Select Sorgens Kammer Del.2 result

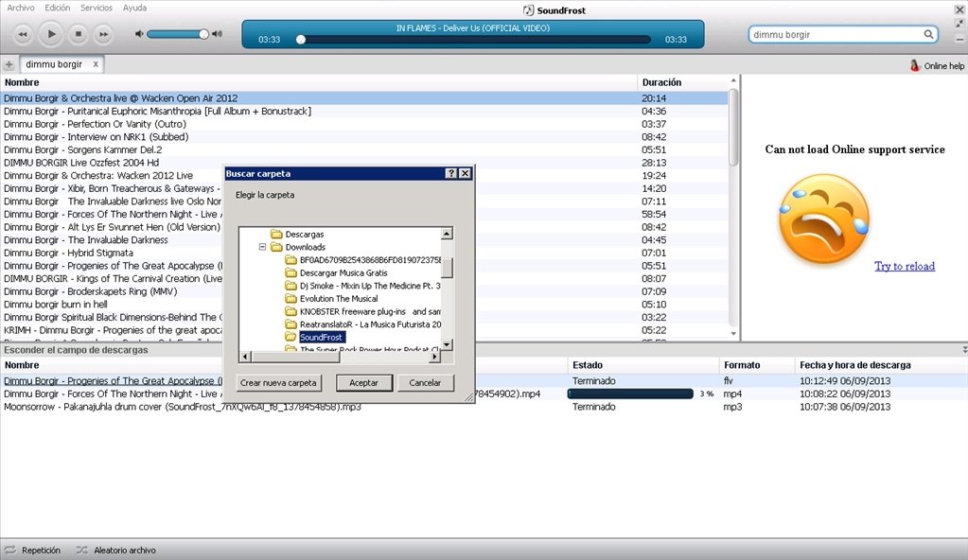364,150
